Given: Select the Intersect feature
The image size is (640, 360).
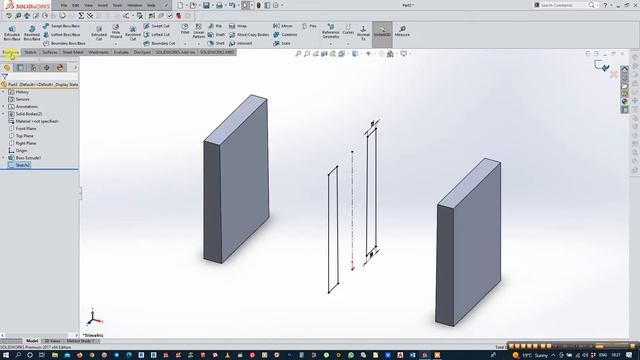Looking at the screenshot, I should pyautogui.click(x=241, y=43).
